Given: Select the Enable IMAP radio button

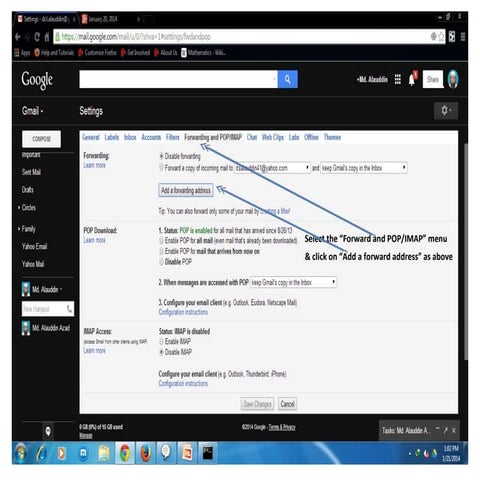Looking at the screenshot, I should coord(161,341).
